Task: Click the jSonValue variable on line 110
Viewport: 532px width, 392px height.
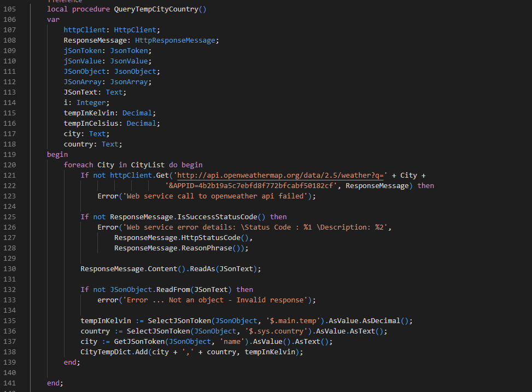Action: click(x=83, y=61)
